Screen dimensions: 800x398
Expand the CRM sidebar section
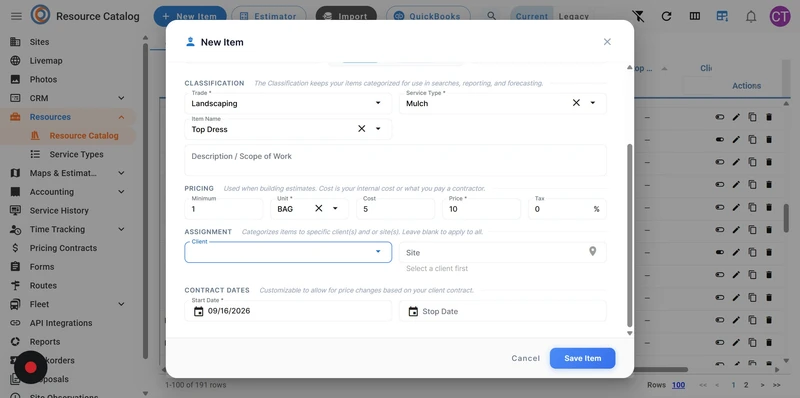click(x=121, y=98)
